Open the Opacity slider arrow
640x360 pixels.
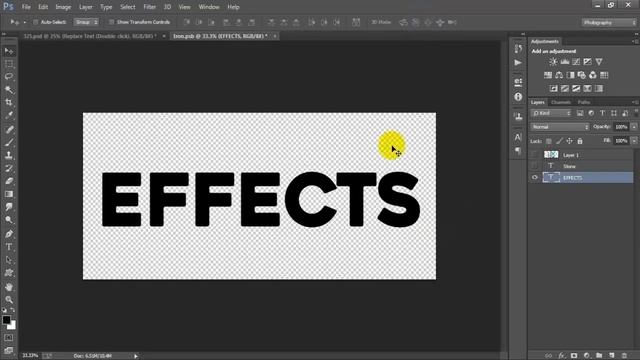point(634,127)
